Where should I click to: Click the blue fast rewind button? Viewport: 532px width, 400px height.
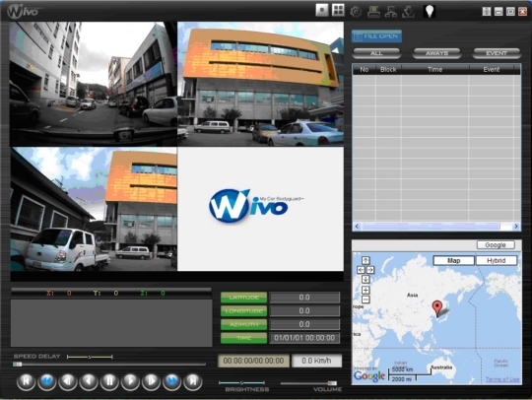(47, 381)
